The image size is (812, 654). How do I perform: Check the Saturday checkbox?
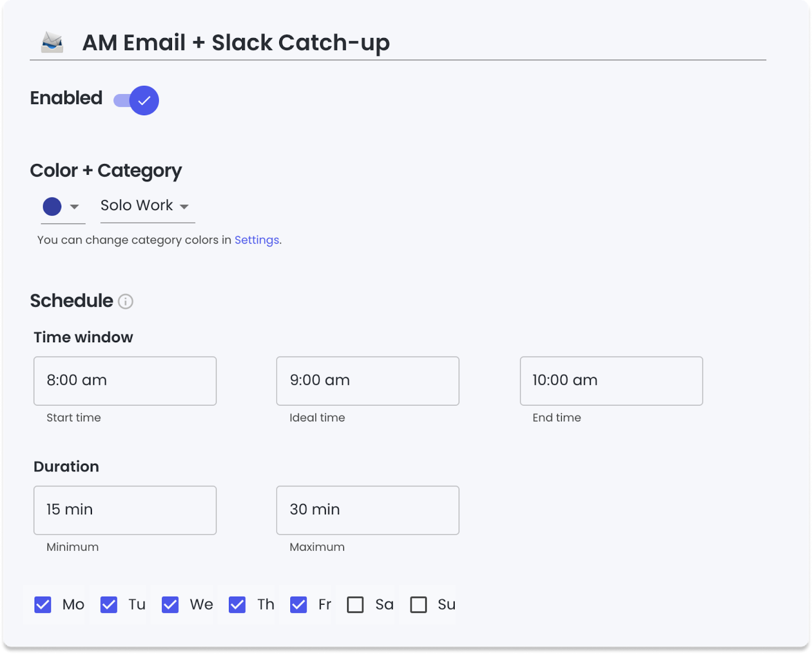[355, 605]
